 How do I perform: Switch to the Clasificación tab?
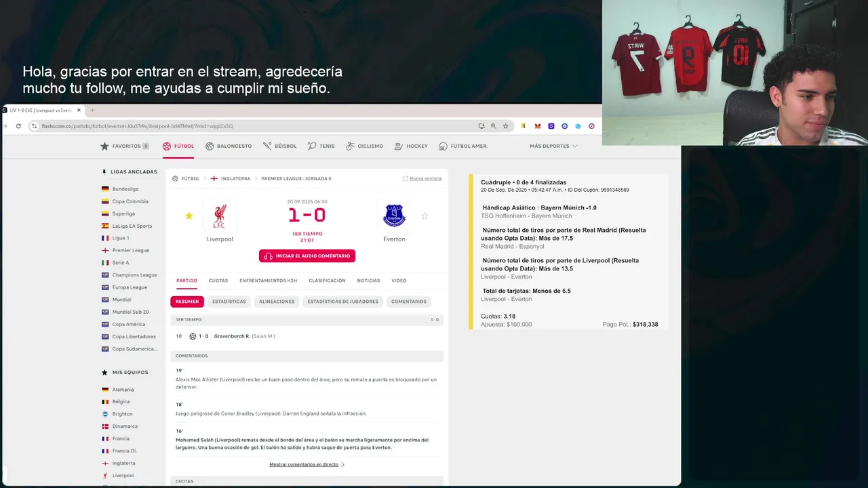(327, 281)
